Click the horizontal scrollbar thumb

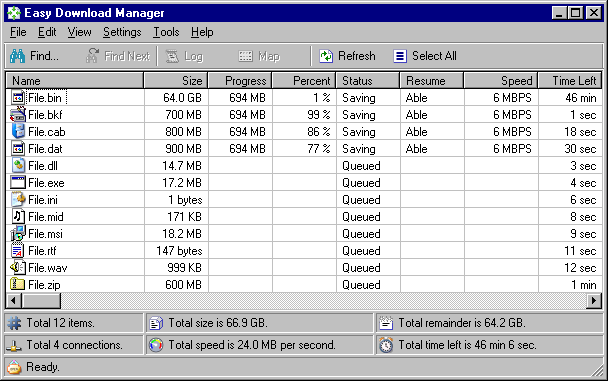[41, 300]
